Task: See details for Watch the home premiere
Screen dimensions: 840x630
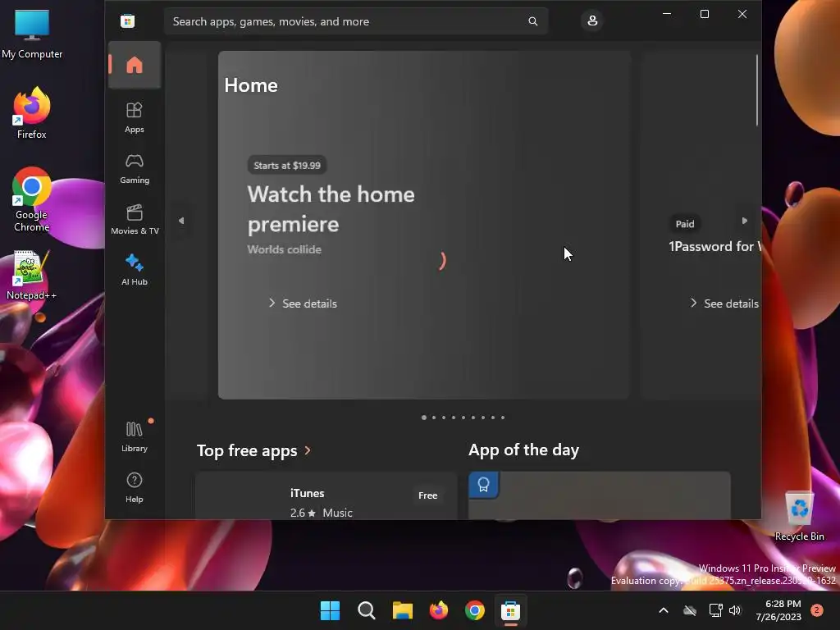Action: 303,304
